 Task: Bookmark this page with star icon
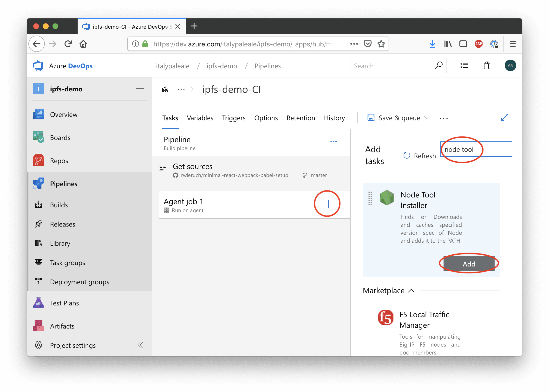tap(381, 44)
